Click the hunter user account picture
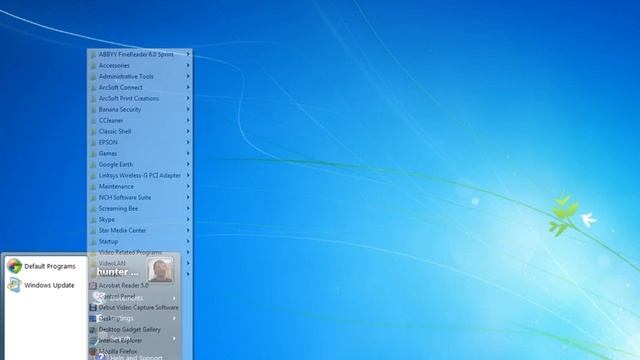640x360 pixels. point(160,270)
